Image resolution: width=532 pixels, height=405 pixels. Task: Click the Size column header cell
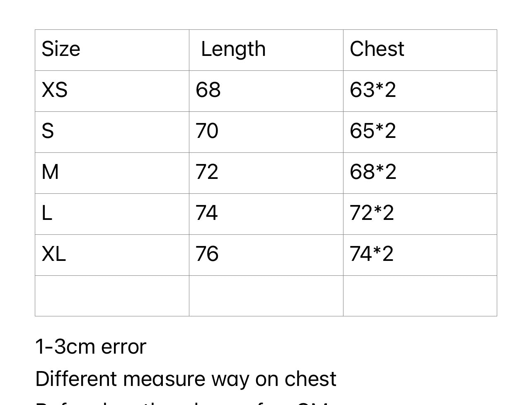(61, 49)
